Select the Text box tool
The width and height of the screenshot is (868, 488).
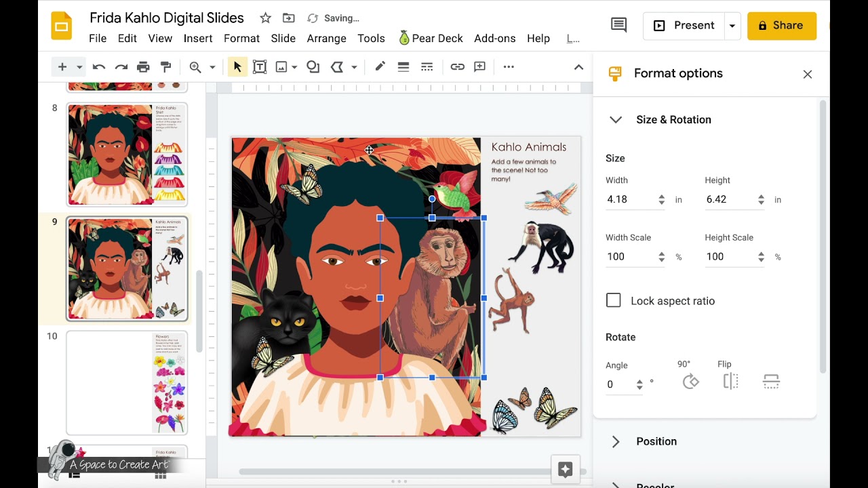point(260,66)
